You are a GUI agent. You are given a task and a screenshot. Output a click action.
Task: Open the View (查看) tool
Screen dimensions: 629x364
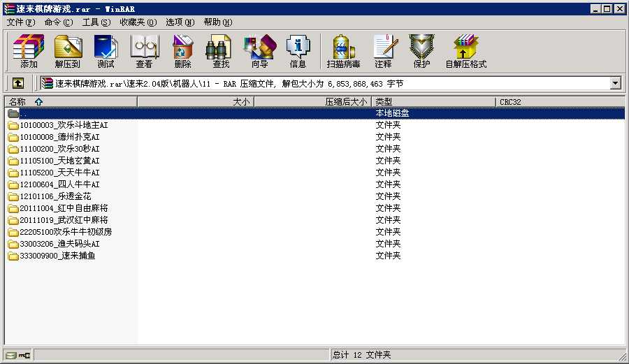(144, 51)
